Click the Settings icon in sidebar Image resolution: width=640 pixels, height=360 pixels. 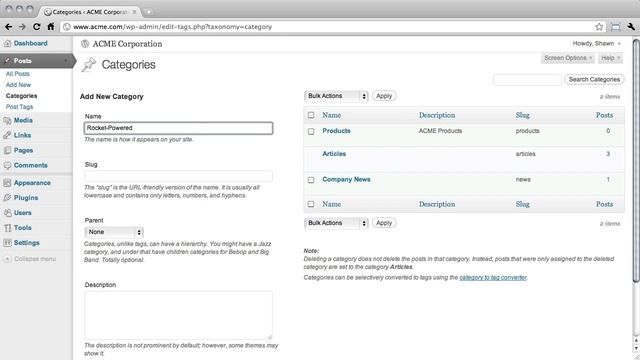(7, 243)
